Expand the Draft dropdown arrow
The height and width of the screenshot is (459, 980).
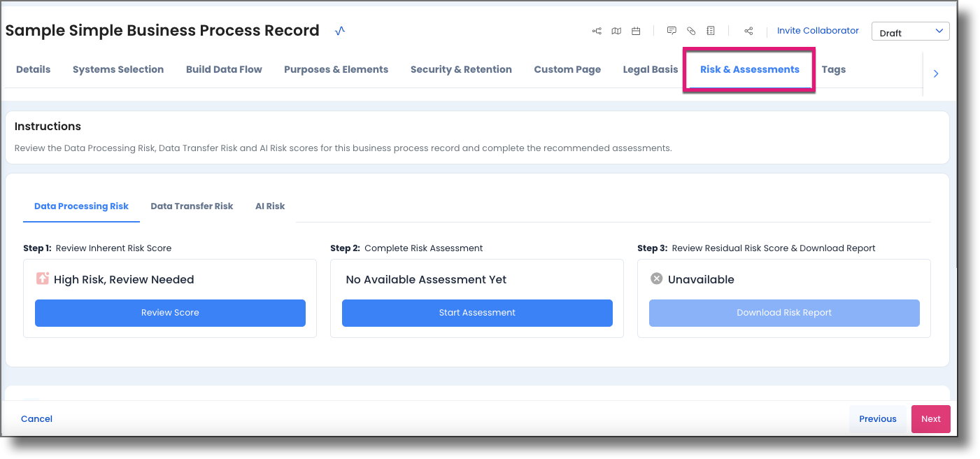pos(941,31)
